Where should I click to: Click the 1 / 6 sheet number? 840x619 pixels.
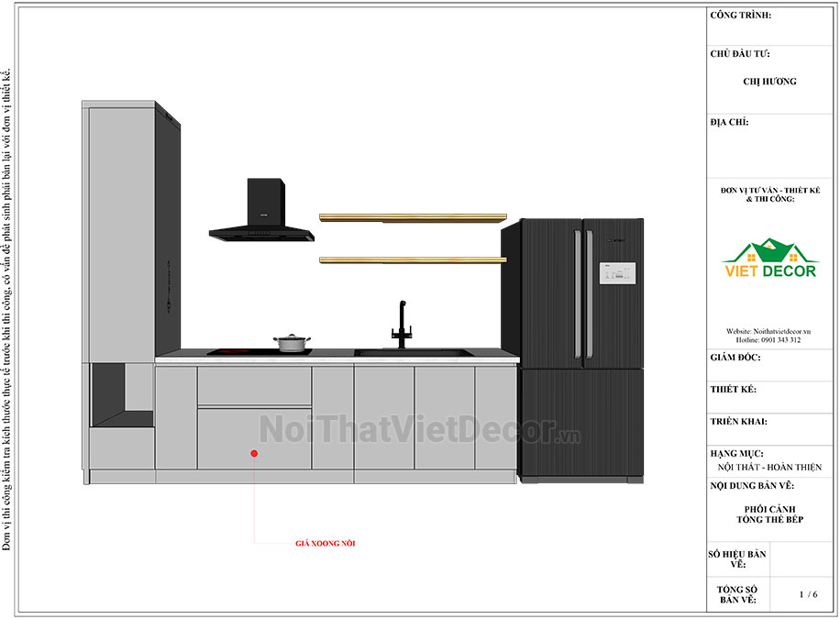click(x=809, y=594)
